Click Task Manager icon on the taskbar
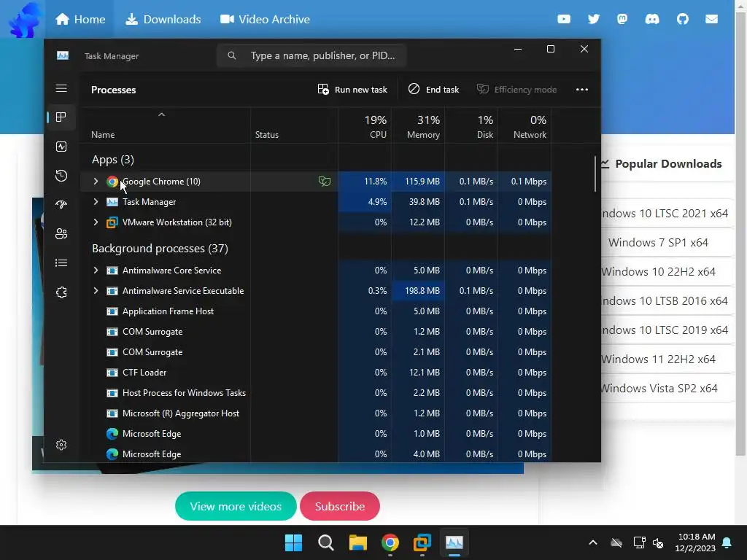This screenshot has height=560, width=747. coord(454,542)
